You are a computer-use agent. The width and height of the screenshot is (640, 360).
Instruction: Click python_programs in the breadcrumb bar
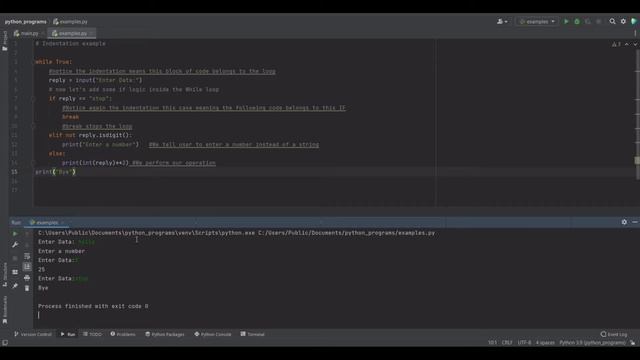pos(26,22)
